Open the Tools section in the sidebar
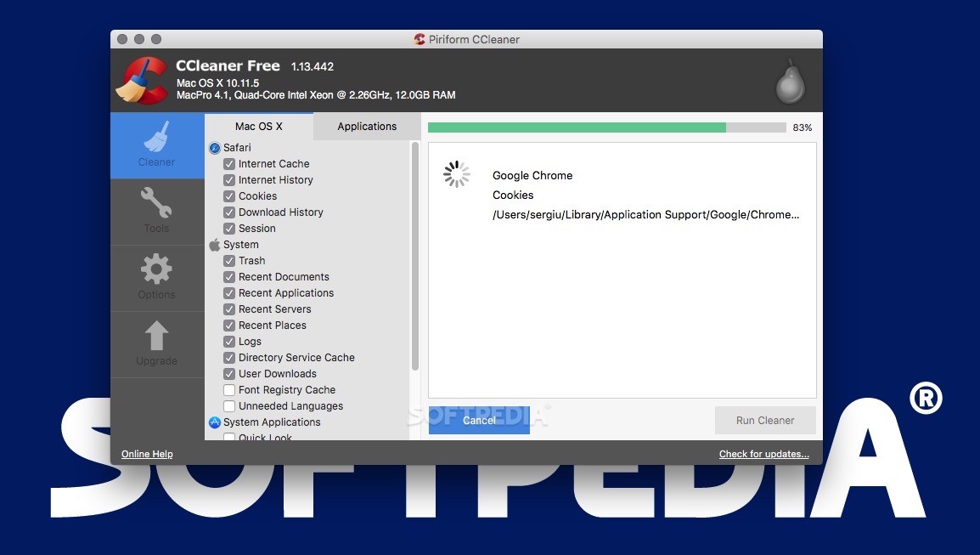Screen dimensions: 980x555 coord(156,210)
